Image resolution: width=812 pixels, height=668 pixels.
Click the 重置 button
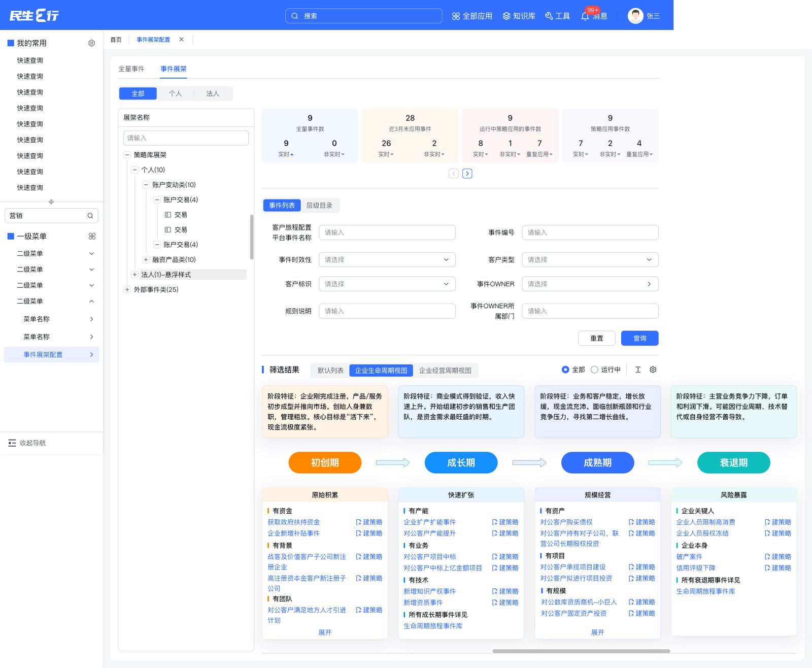tap(597, 338)
